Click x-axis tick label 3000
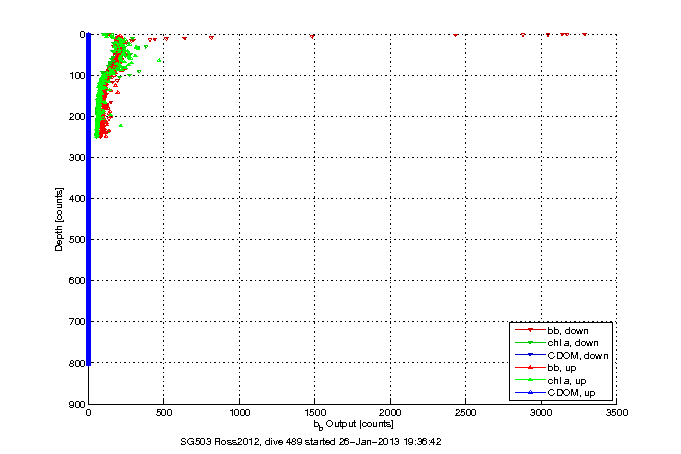 [x=541, y=413]
